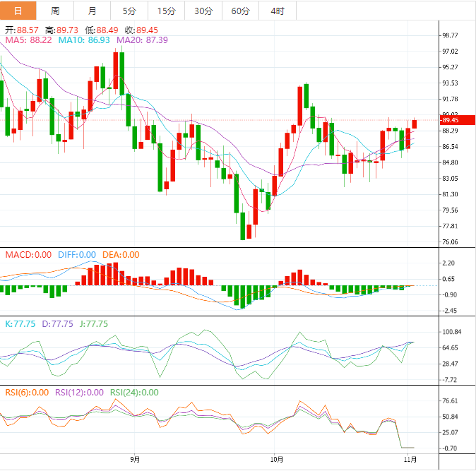Switch to the 日 (daily) chart tab
476x471 pixels.
pos(18,11)
